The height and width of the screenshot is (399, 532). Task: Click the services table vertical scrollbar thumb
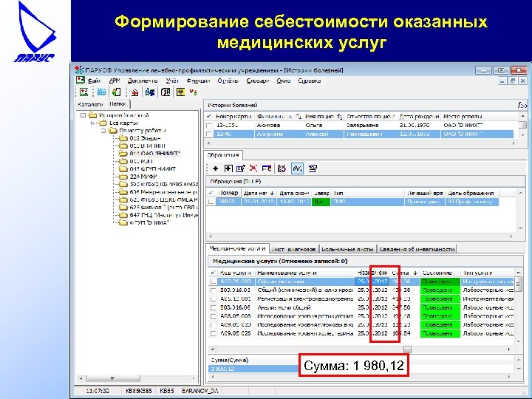(519, 284)
